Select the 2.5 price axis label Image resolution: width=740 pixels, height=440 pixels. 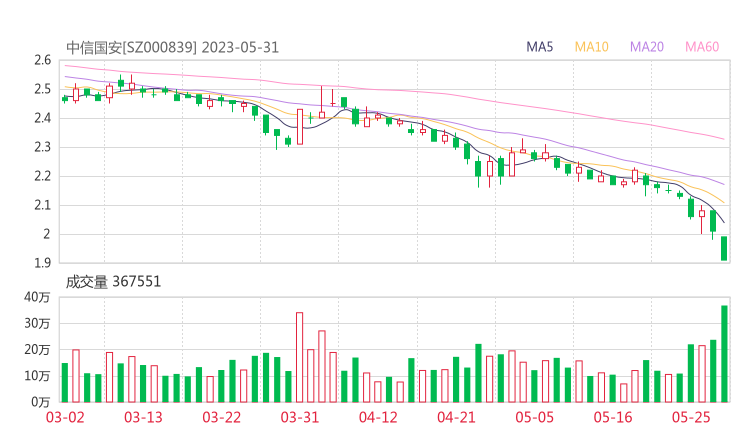(42, 89)
